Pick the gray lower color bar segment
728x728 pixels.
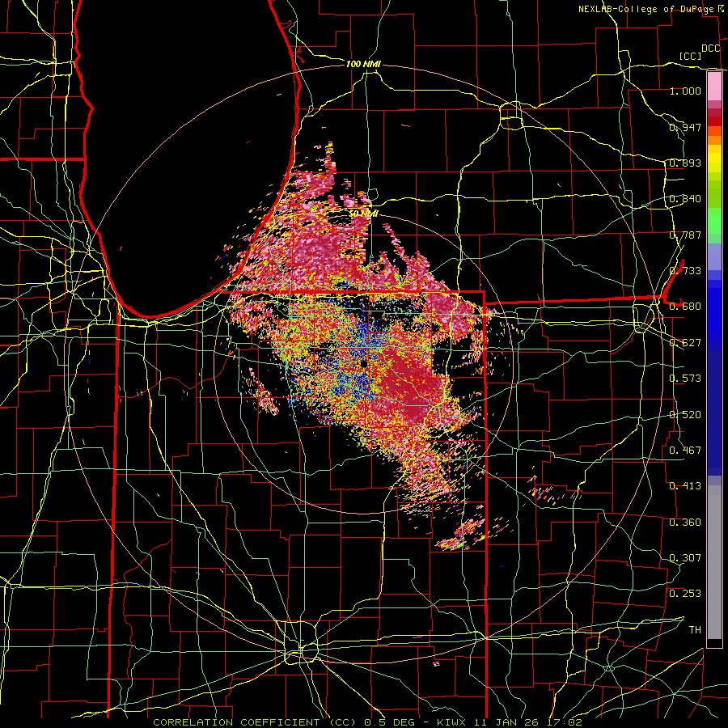pyautogui.click(x=714, y=562)
